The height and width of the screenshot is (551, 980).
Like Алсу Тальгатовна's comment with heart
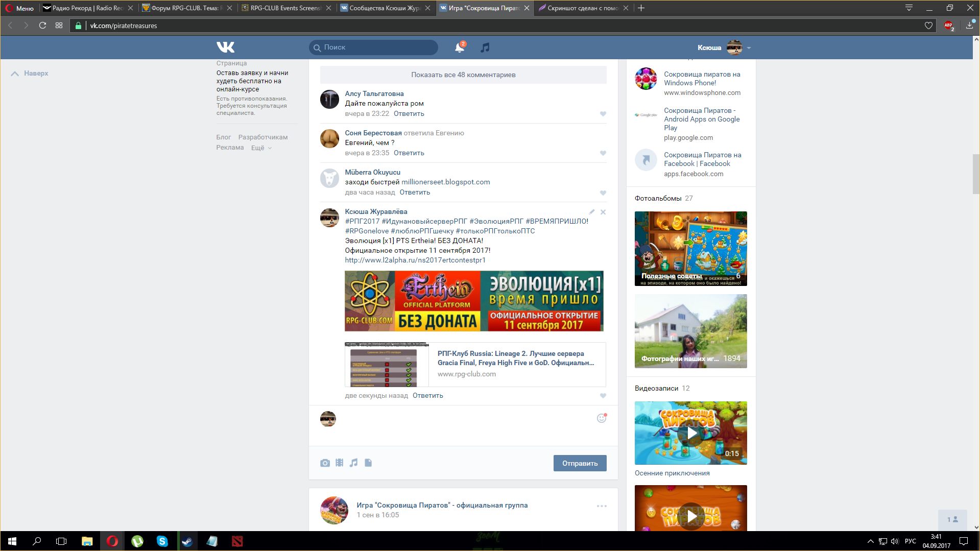pyautogui.click(x=603, y=114)
